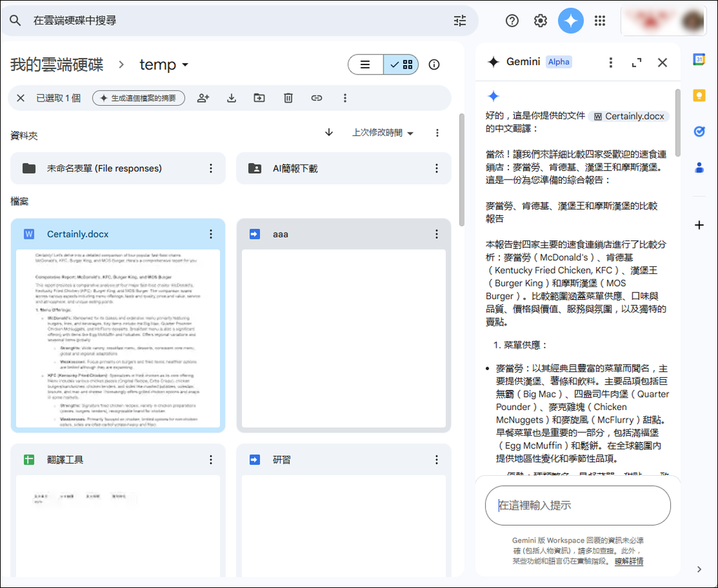Show the details info panel
This screenshot has height=588, width=718.
[x=434, y=64]
